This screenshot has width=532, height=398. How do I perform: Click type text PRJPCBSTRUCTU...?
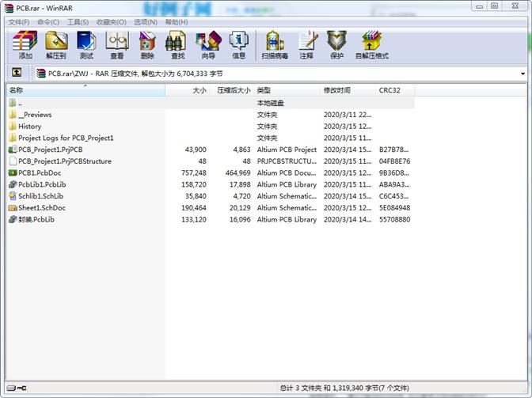coord(287,161)
